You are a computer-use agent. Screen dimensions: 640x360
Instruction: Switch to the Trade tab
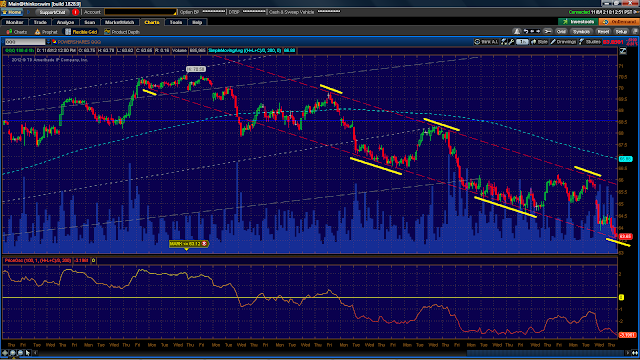(40, 22)
